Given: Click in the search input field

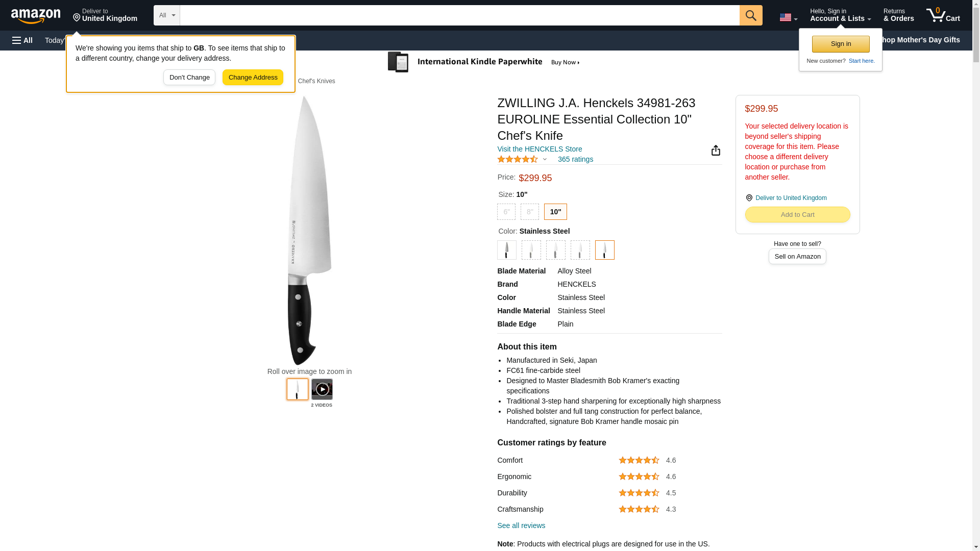Looking at the screenshot, I should point(459,15).
